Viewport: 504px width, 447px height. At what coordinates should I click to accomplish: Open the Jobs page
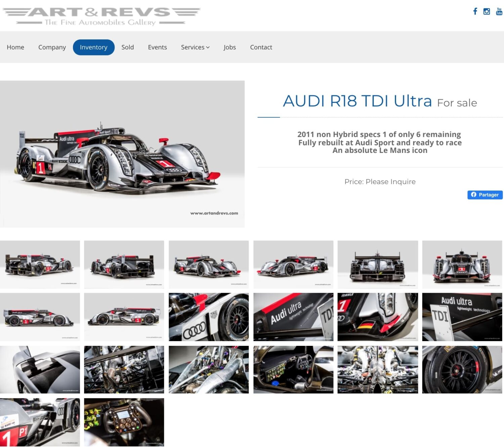pyautogui.click(x=230, y=47)
